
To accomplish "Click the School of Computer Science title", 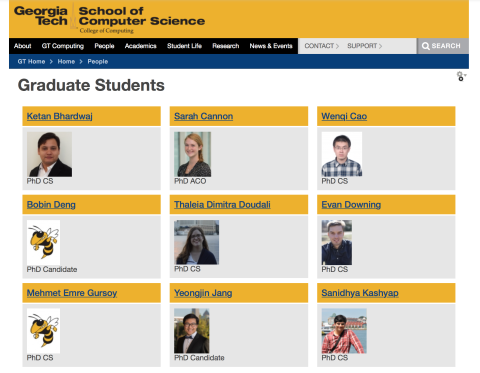I will 142,16.
